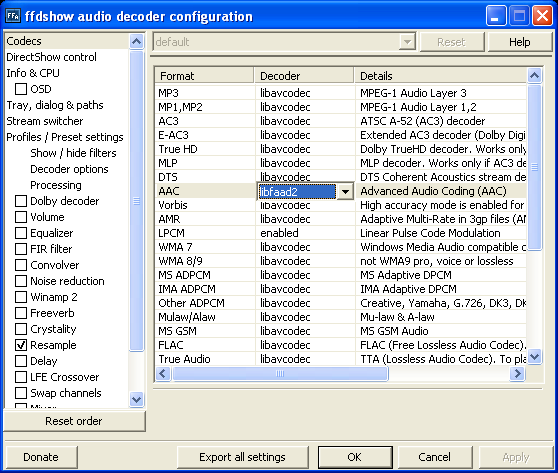The height and width of the screenshot is (473, 558).
Task: Select the WMA 8/9 row
Action: 341,261
